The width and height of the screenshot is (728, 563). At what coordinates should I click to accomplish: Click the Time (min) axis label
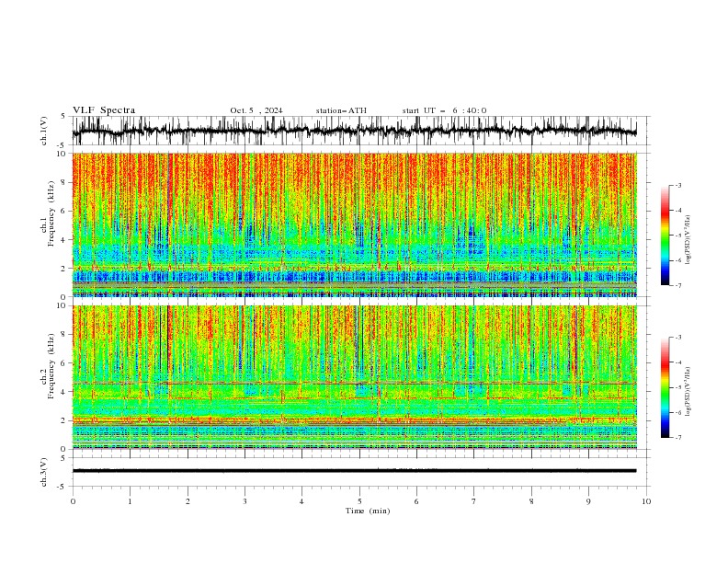coord(368,511)
